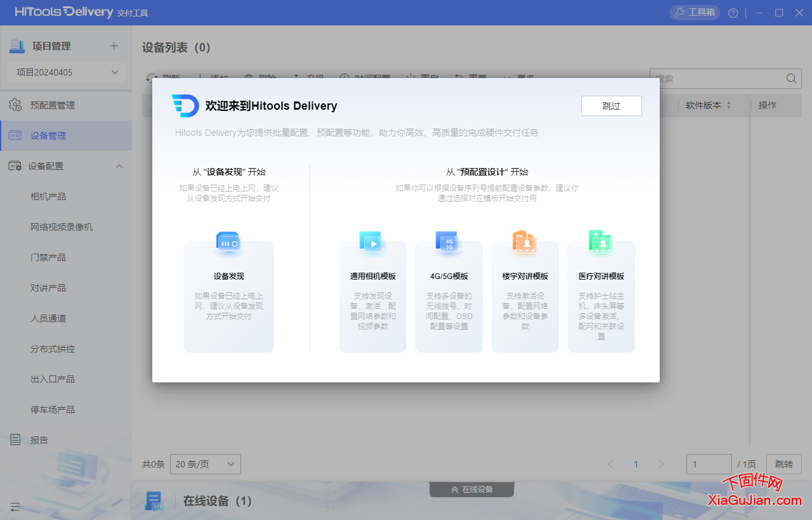Go to previous page arrow

point(610,464)
